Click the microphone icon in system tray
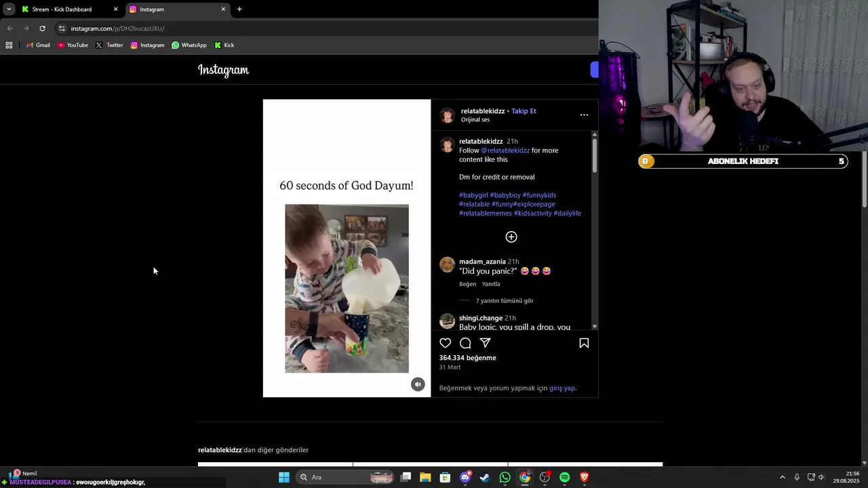Viewport: 868px width, 488px height. coord(797,477)
